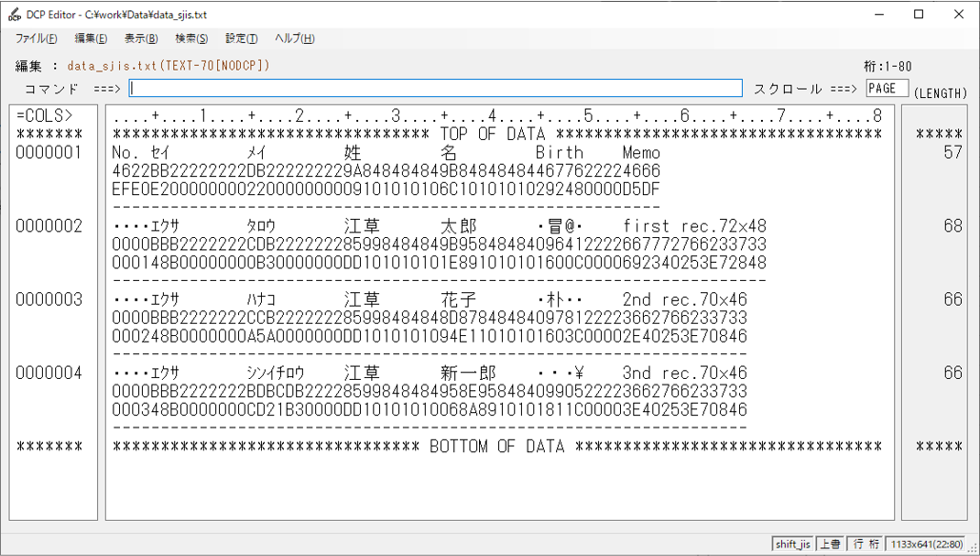Click the 行 桁 status bar cell
The width and height of the screenshot is (980, 556).
[x=865, y=544]
